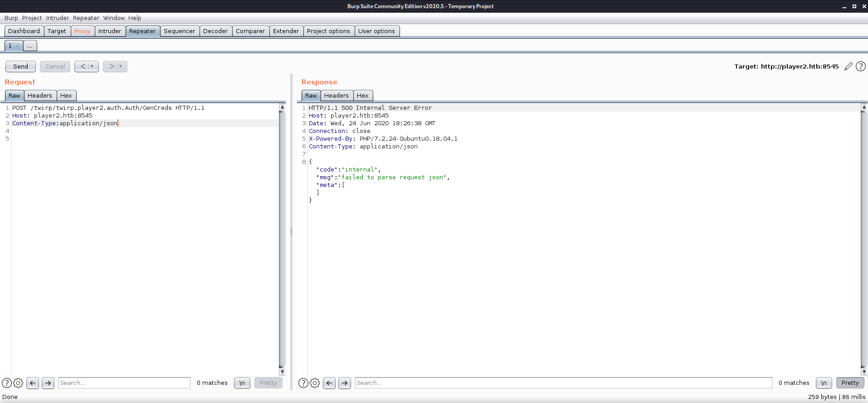Open the User options tab
Viewport: 868px width, 403px height.
point(376,31)
